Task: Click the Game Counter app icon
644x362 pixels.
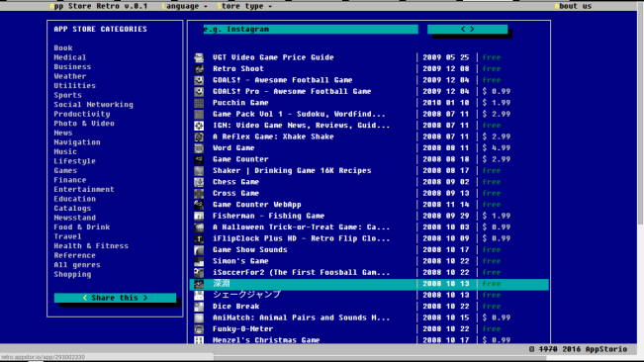Action: click(199, 159)
